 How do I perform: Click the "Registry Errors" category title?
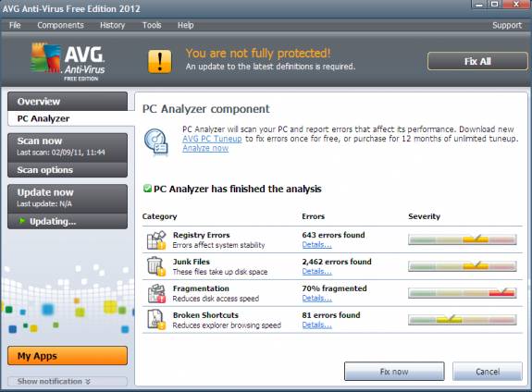pyautogui.click(x=201, y=235)
